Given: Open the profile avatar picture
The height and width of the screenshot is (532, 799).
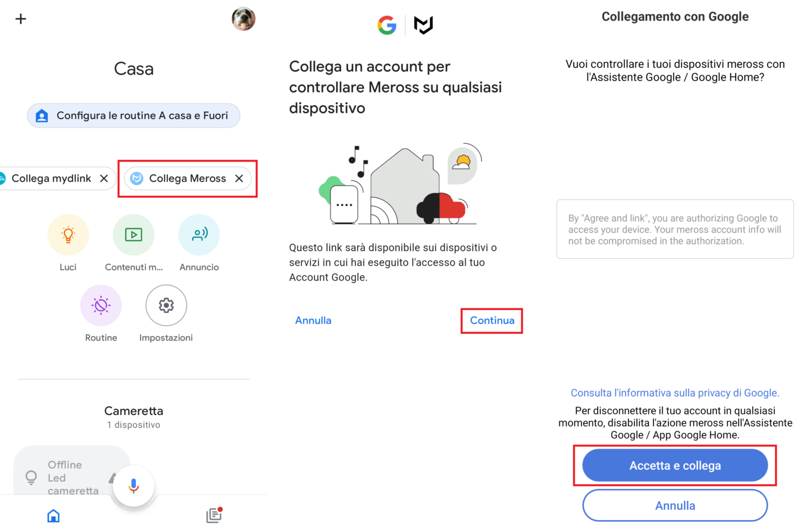Looking at the screenshot, I should [243, 19].
